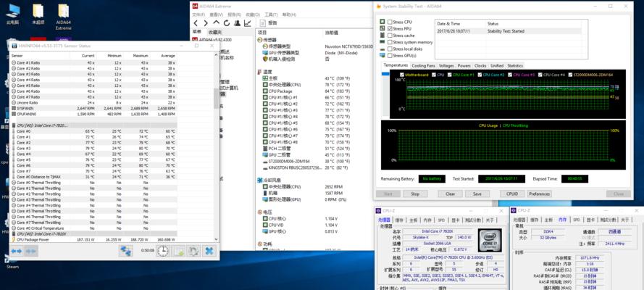This screenshot has height=290, width=644.
Task: Stop the stability test
Action: point(415,194)
